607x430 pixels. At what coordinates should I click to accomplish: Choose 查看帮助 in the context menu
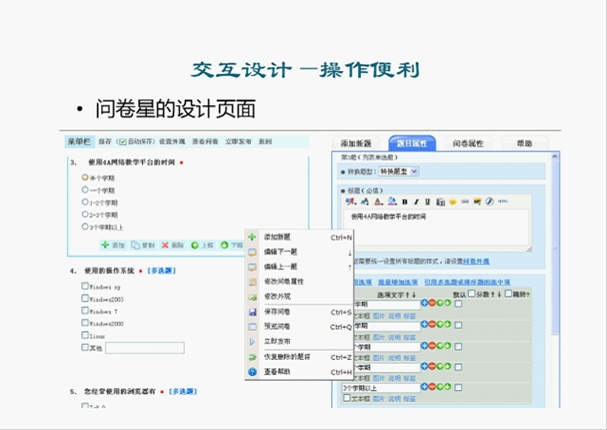coord(300,372)
